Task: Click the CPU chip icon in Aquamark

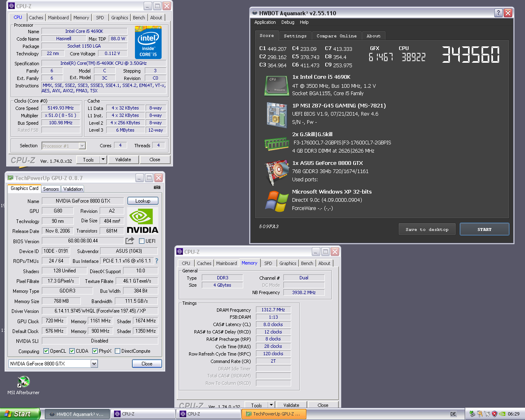Action: click(277, 85)
